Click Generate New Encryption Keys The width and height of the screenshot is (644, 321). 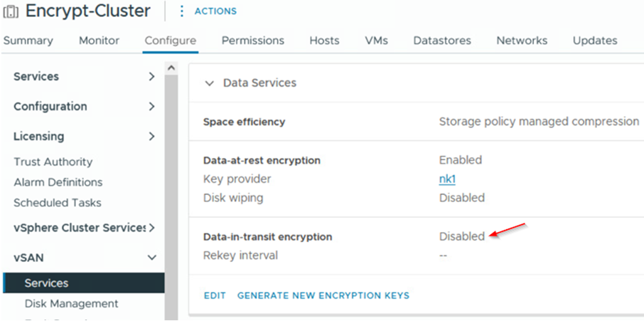point(323,295)
